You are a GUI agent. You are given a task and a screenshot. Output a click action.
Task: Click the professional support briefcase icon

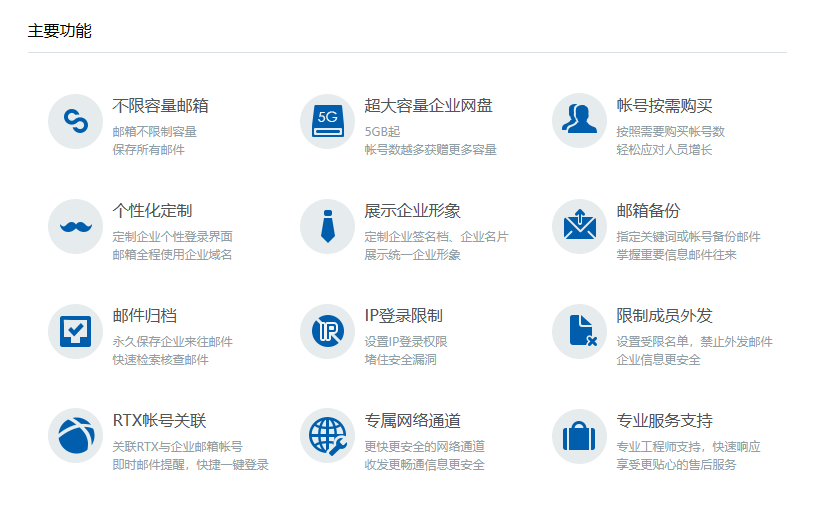[x=580, y=436]
